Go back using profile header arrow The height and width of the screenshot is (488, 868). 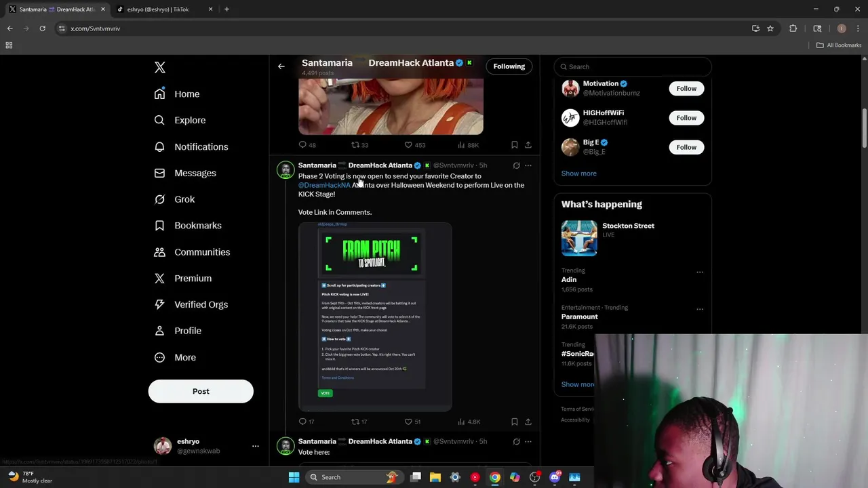pyautogui.click(x=281, y=66)
